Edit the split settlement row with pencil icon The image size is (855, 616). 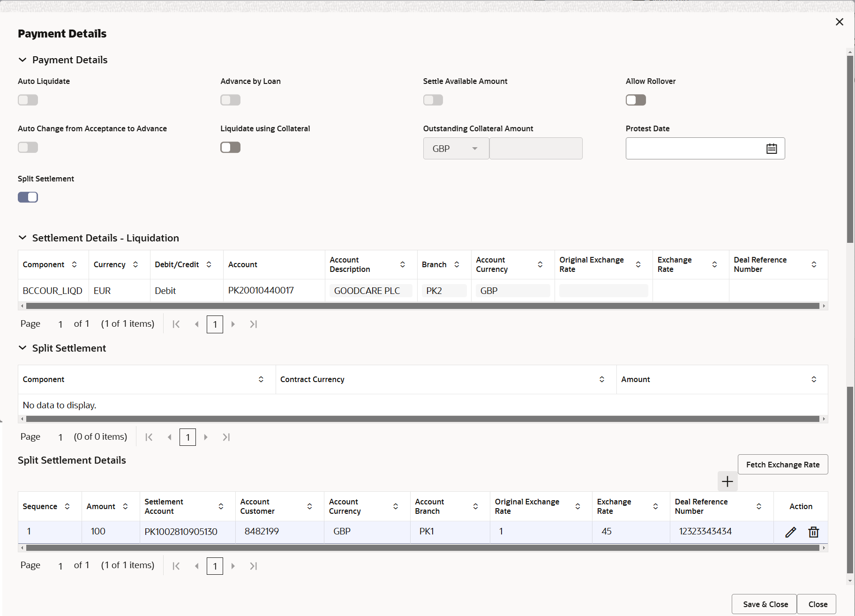pyautogui.click(x=790, y=532)
